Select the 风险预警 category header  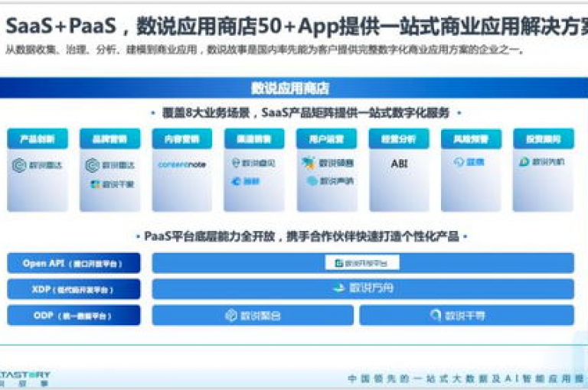pos(471,139)
